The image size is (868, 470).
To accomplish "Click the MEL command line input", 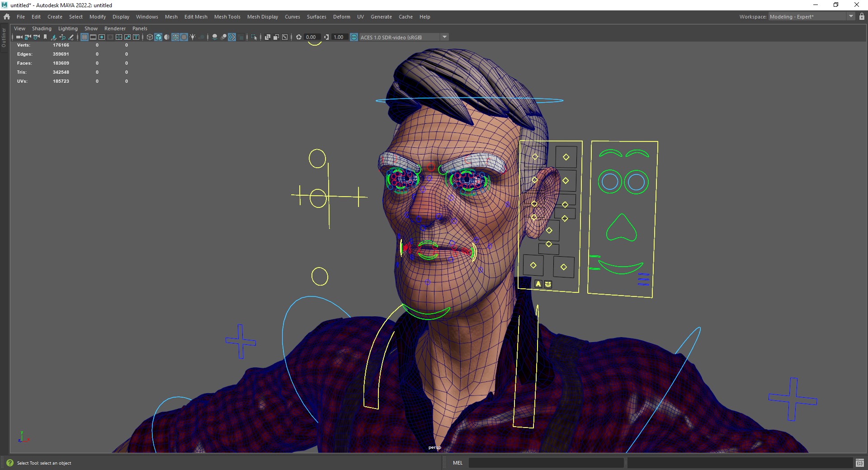I will 546,463.
